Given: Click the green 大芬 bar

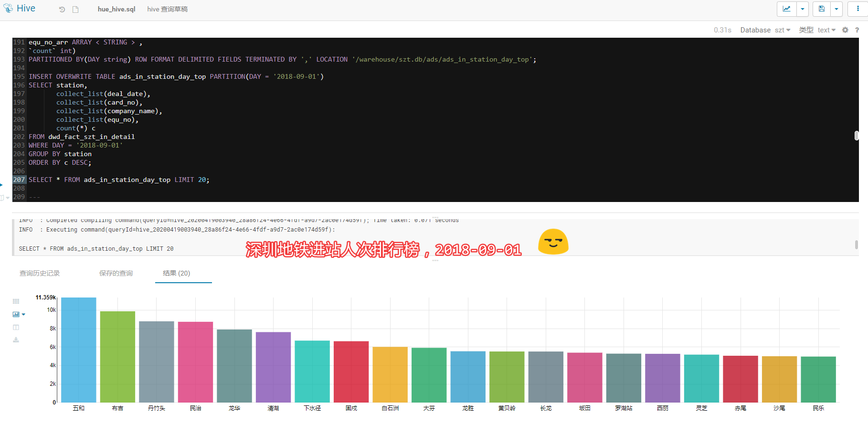Looking at the screenshot, I should point(429,375).
